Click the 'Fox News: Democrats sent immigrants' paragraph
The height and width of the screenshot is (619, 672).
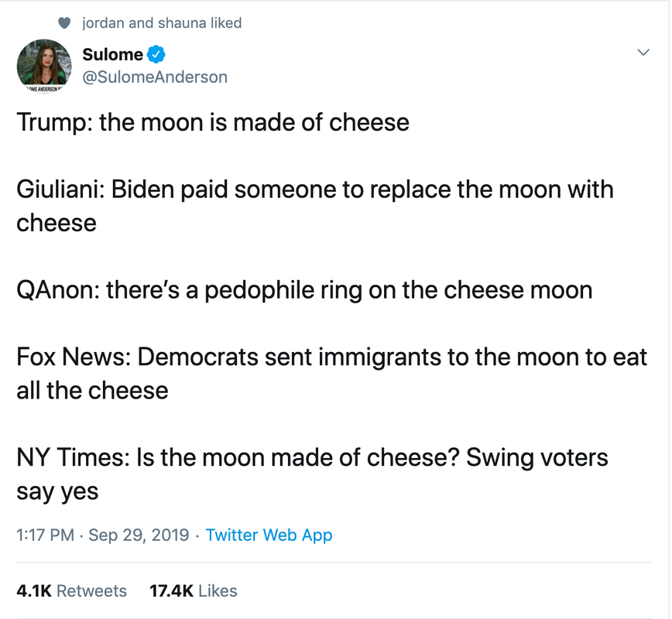click(331, 357)
